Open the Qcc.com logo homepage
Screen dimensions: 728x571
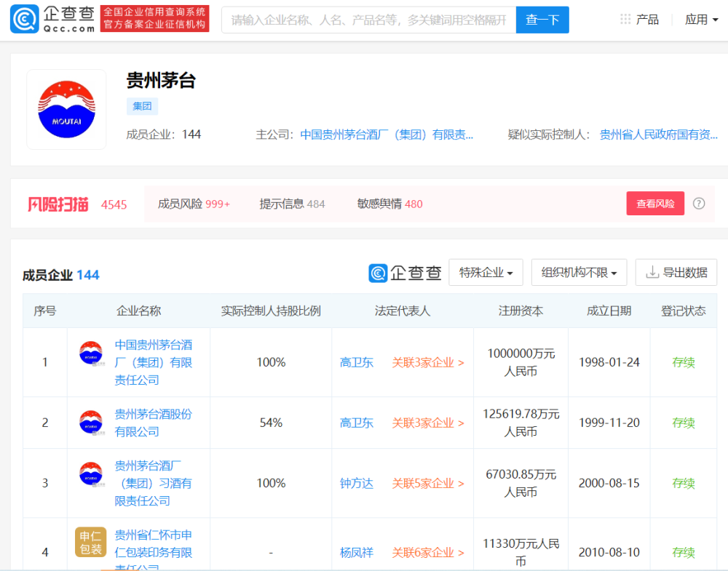click(52, 19)
